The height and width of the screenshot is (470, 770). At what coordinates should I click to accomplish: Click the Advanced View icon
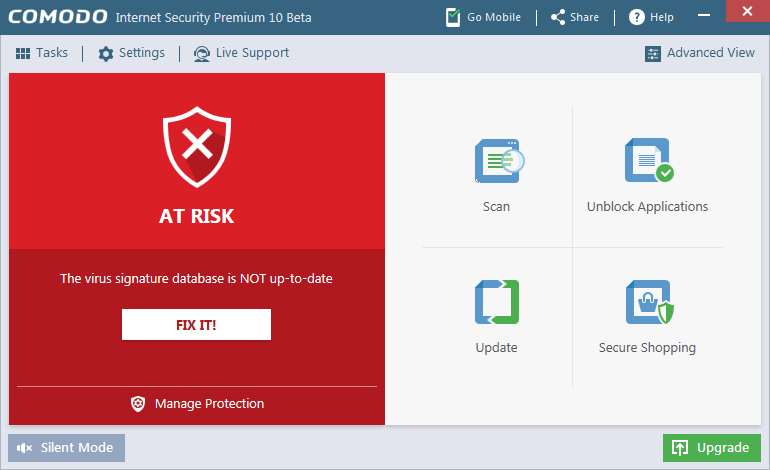click(653, 54)
